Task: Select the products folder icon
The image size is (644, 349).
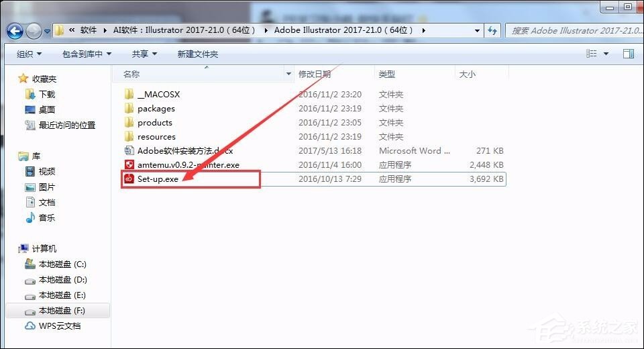Action: pyautogui.click(x=129, y=122)
